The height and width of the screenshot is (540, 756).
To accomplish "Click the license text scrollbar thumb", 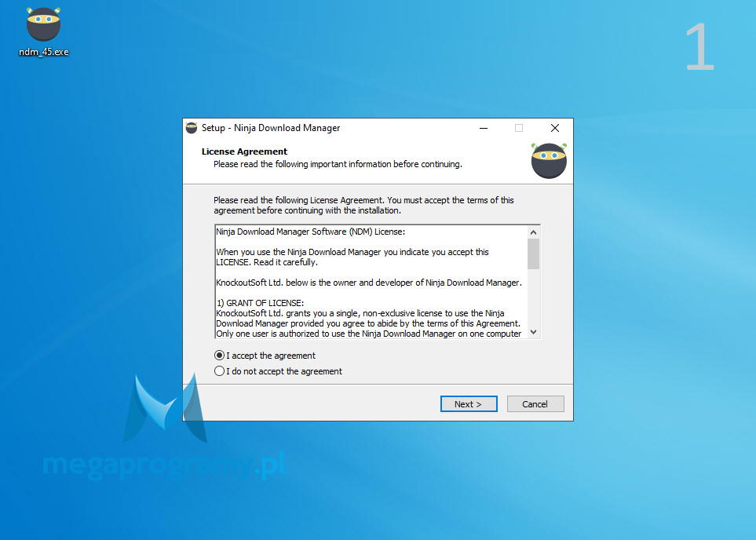I will (x=533, y=254).
